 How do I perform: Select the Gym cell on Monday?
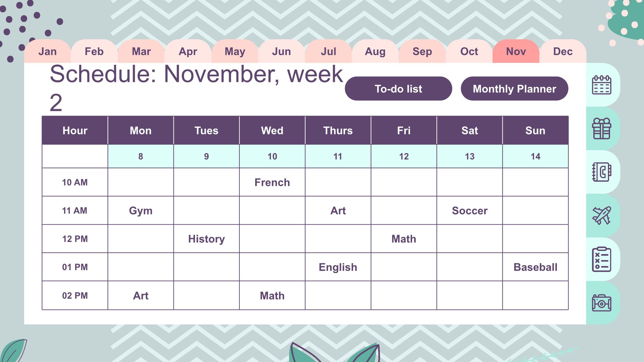(x=141, y=210)
